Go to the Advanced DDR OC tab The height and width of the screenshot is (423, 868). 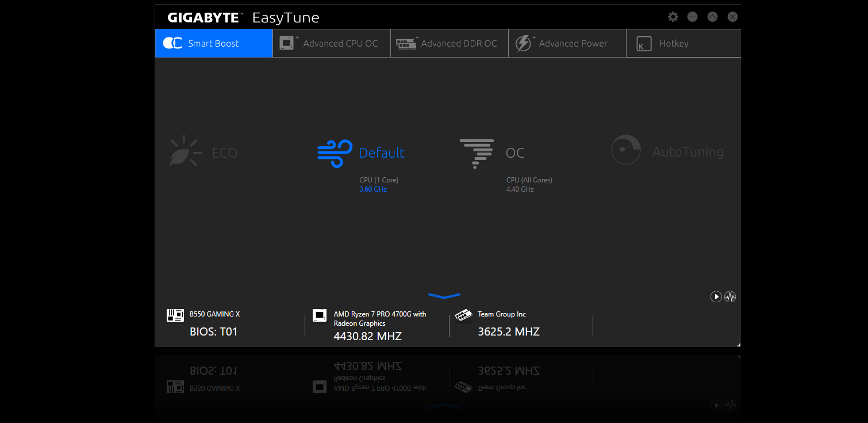pyautogui.click(x=449, y=43)
